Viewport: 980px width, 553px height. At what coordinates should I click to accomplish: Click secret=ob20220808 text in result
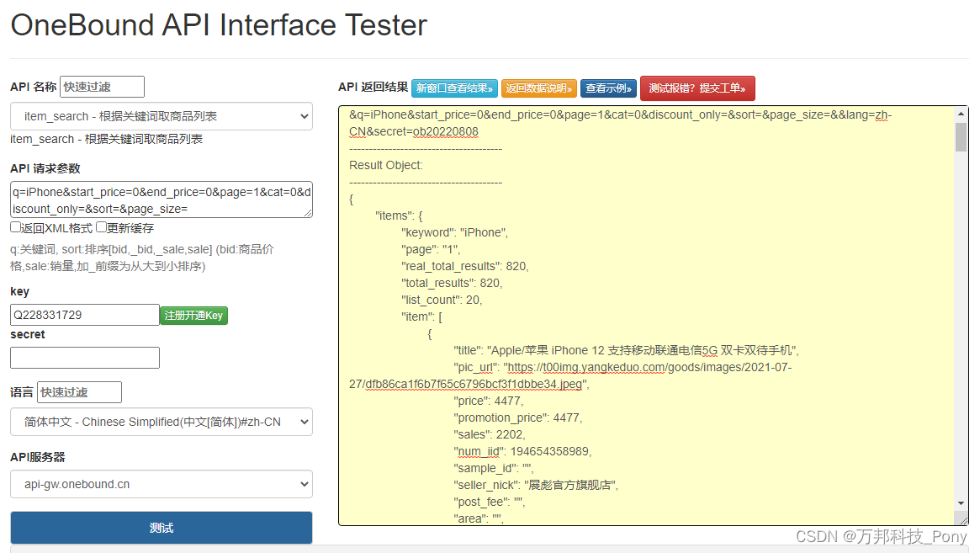coord(426,131)
